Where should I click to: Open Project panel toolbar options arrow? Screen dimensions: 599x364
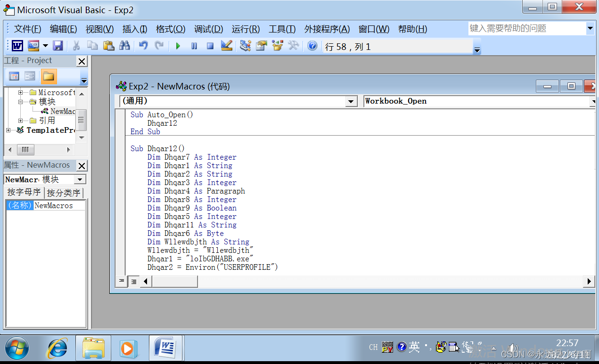click(x=84, y=80)
